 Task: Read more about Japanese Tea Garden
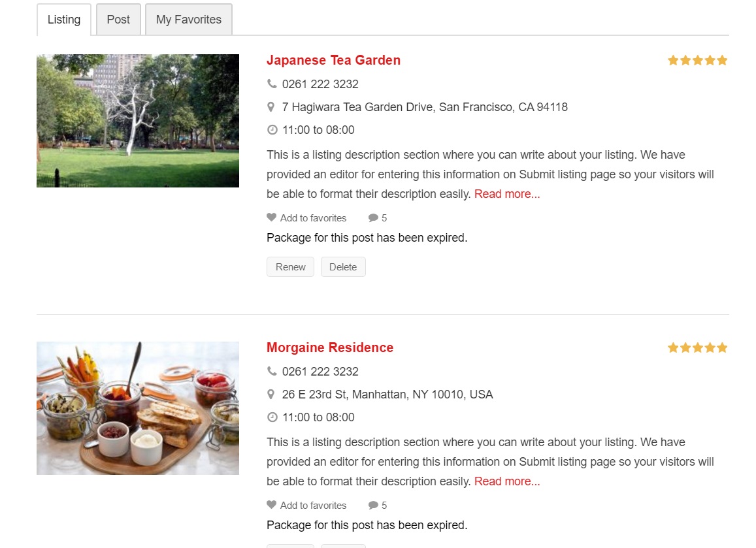pos(507,194)
